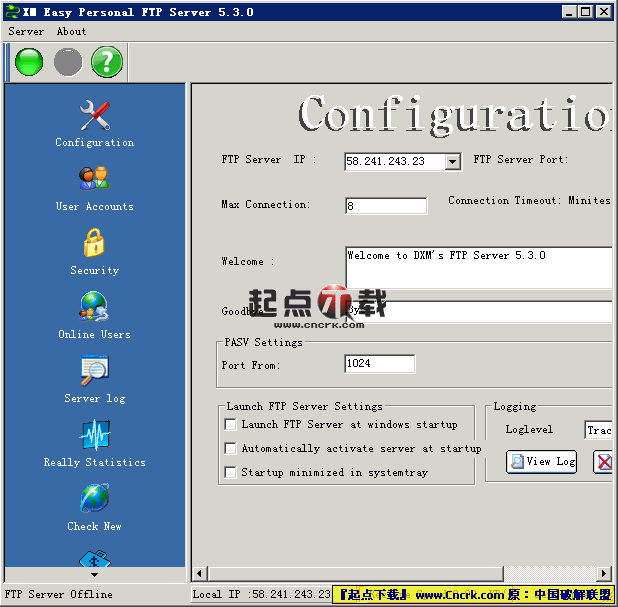
Task: Click the scroll right arrow
Action: point(604,573)
